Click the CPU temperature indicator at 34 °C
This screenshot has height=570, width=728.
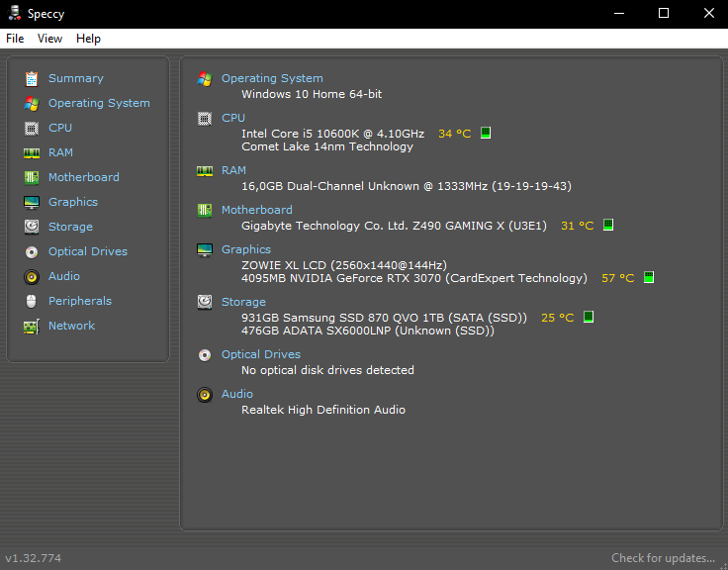click(486, 134)
